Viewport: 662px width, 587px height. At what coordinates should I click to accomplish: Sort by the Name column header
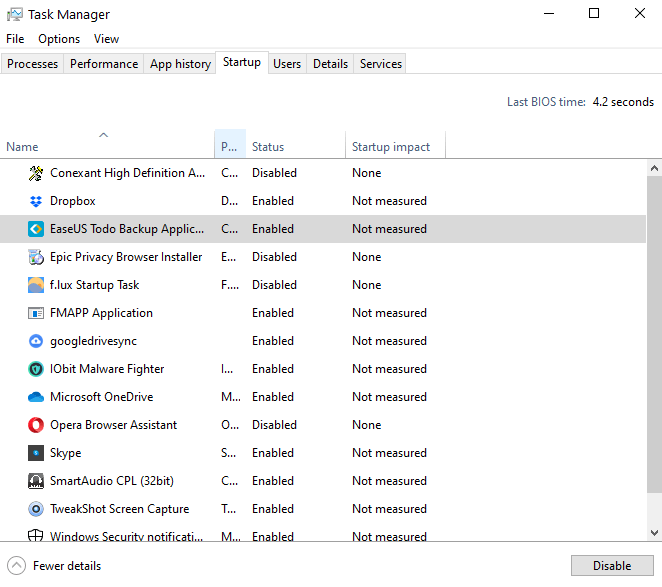[x=107, y=144]
